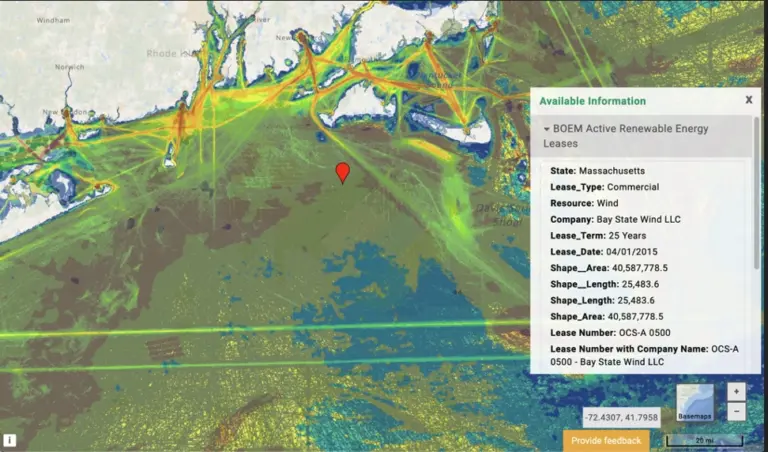Screen dimensions: 768x452
Task: Select the 'Resource: Wind' row
Action: (x=584, y=203)
